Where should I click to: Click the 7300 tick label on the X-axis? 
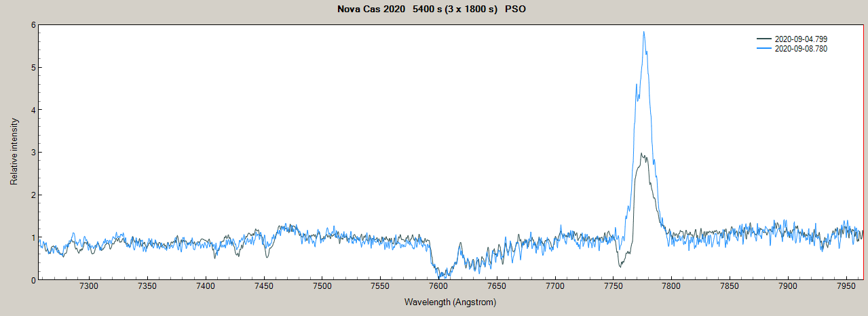click(x=89, y=287)
